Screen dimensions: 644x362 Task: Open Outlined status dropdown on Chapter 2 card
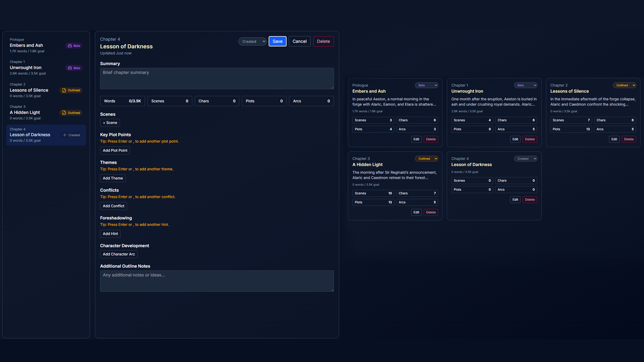point(624,85)
